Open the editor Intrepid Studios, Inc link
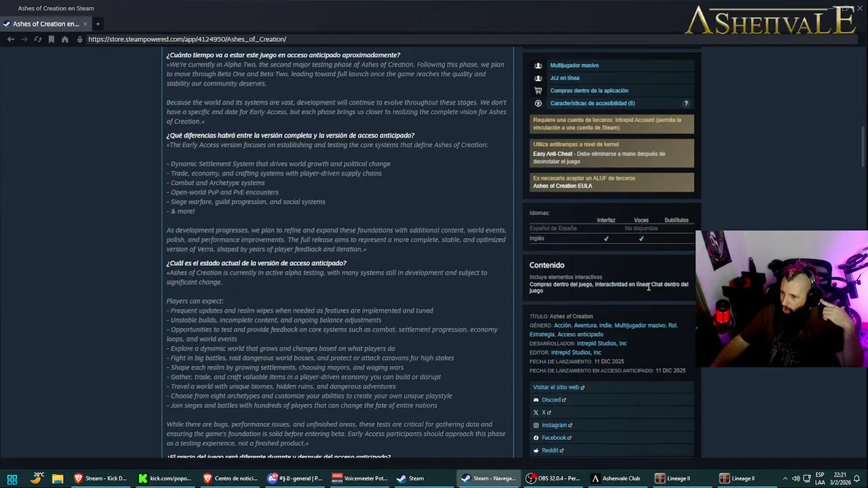The image size is (868, 488). pos(576,352)
